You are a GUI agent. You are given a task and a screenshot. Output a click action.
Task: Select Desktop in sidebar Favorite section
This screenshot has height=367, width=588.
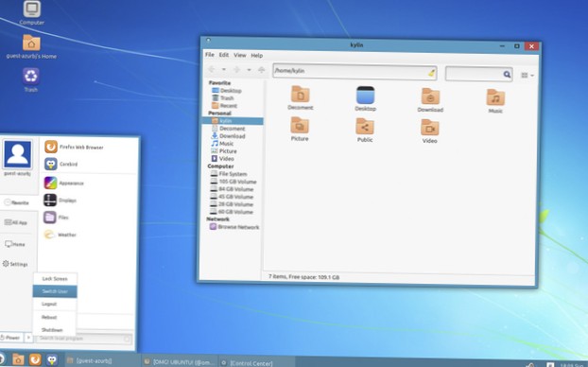[x=227, y=91]
